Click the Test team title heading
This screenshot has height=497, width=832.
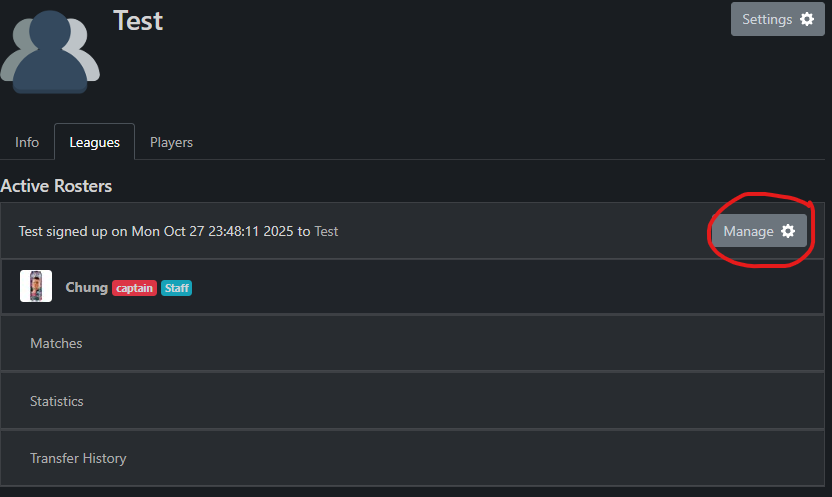tap(138, 20)
